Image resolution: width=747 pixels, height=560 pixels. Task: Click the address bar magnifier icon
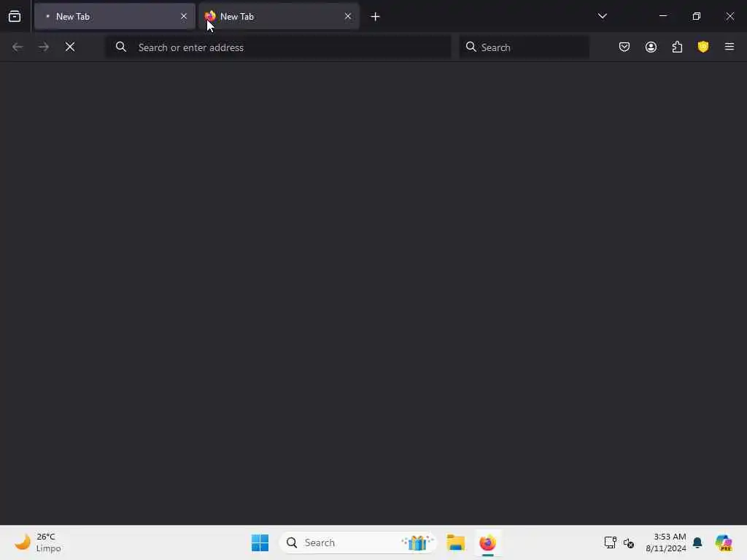[121, 47]
